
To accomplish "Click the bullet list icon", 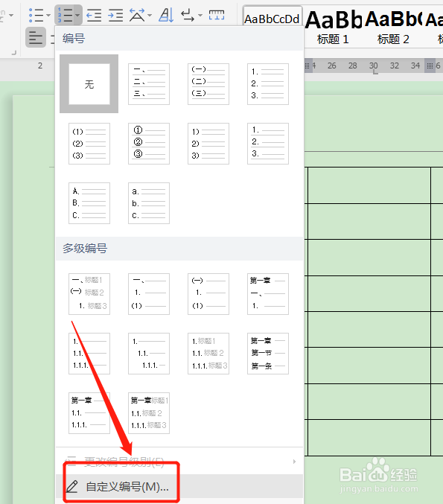I will click(36, 15).
